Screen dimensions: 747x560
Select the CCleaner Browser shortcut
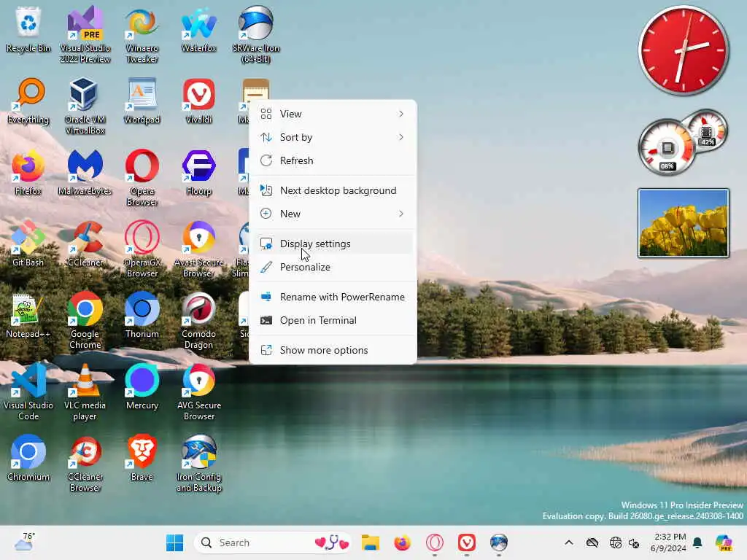(85, 464)
